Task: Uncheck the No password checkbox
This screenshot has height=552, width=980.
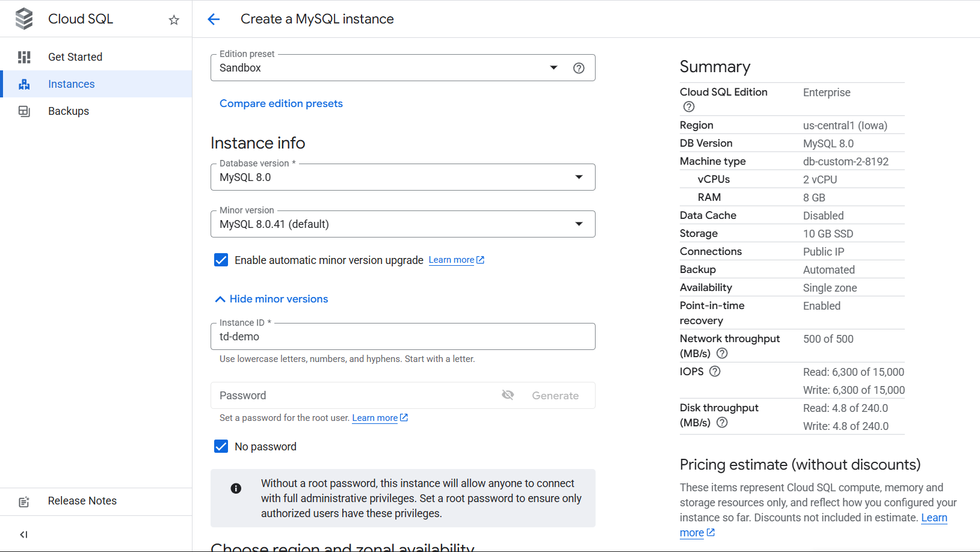Action: [x=221, y=446]
